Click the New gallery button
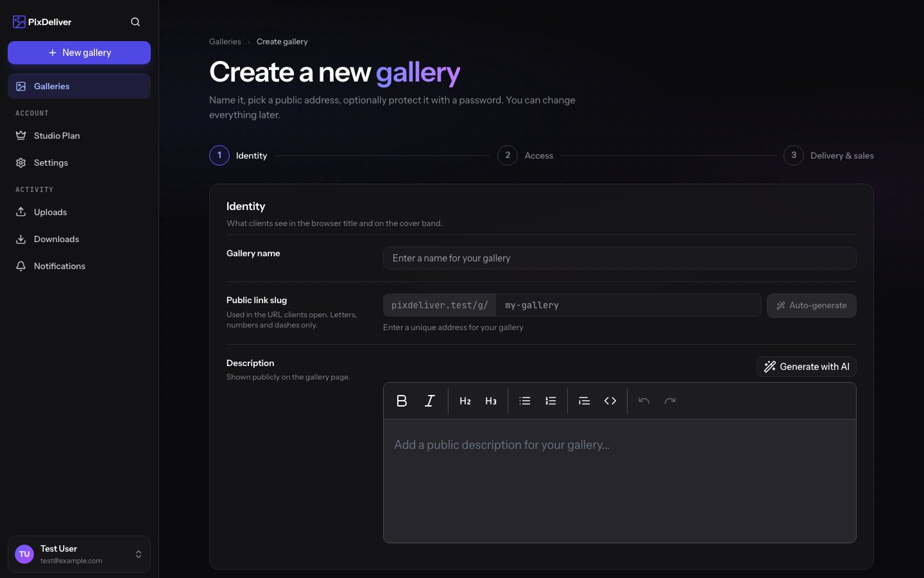The image size is (924, 578). 79,53
